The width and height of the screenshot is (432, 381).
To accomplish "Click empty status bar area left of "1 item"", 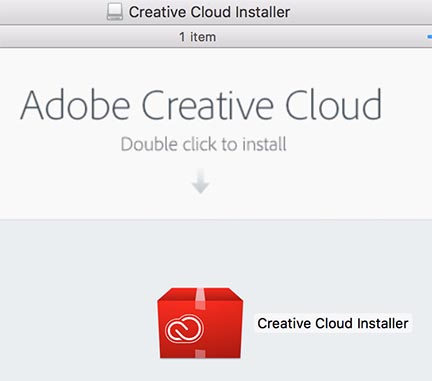I will pos(87,37).
